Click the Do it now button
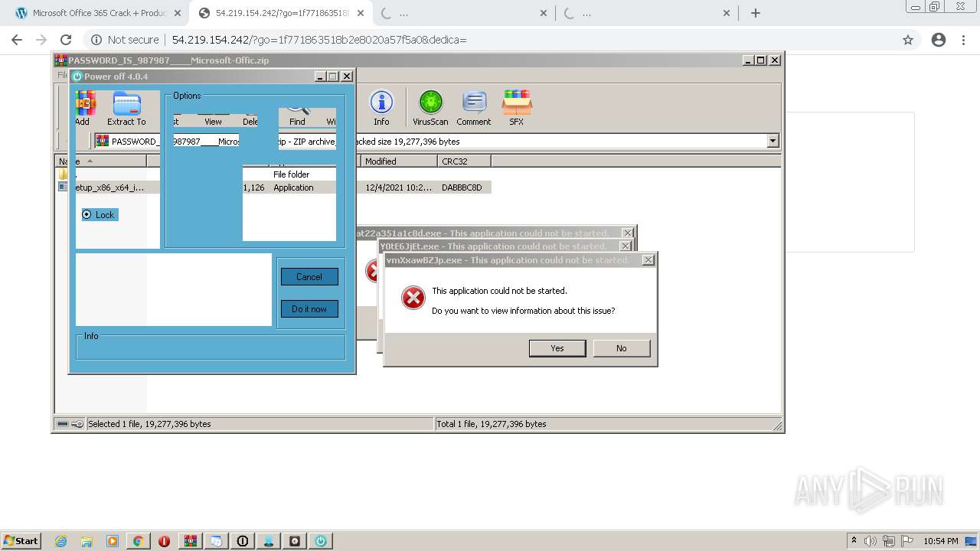 click(x=309, y=309)
